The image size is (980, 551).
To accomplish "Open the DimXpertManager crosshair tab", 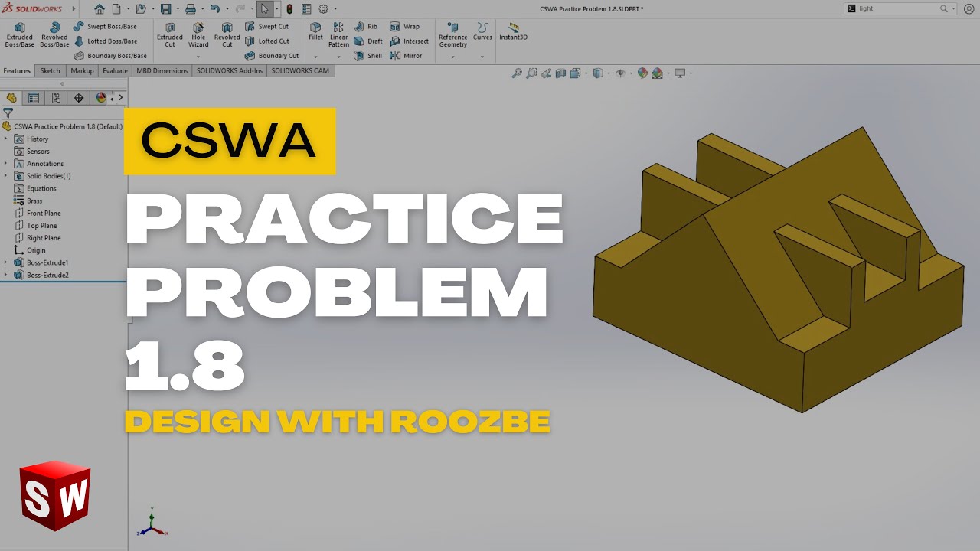I will pyautogui.click(x=78, y=98).
